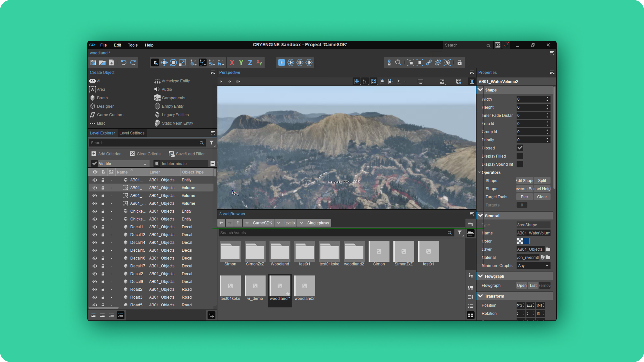644x362 pixels.
Task: Click the blue Play game mode icon
Action: click(x=281, y=63)
